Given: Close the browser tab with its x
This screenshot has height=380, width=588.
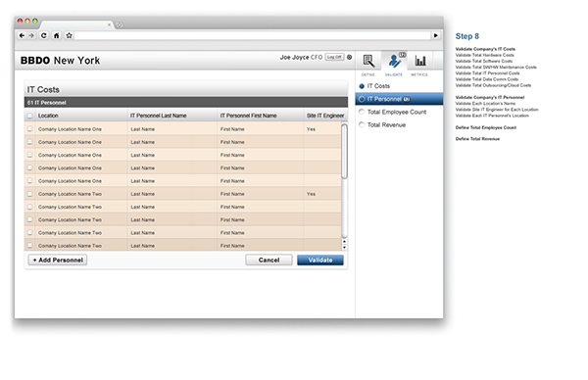Looking at the screenshot, I should 109,24.
